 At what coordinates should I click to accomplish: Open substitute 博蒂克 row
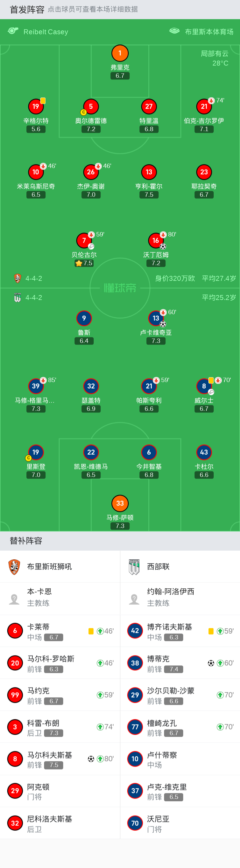click(180, 663)
